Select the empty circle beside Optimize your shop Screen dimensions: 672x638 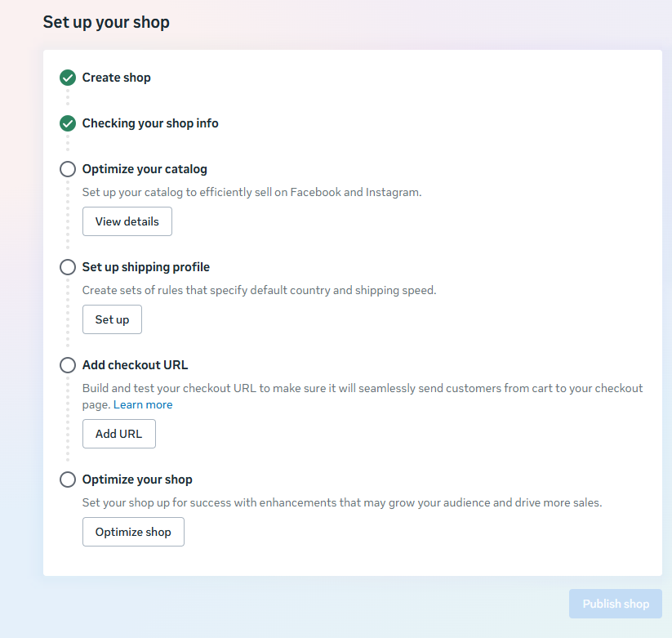point(68,480)
